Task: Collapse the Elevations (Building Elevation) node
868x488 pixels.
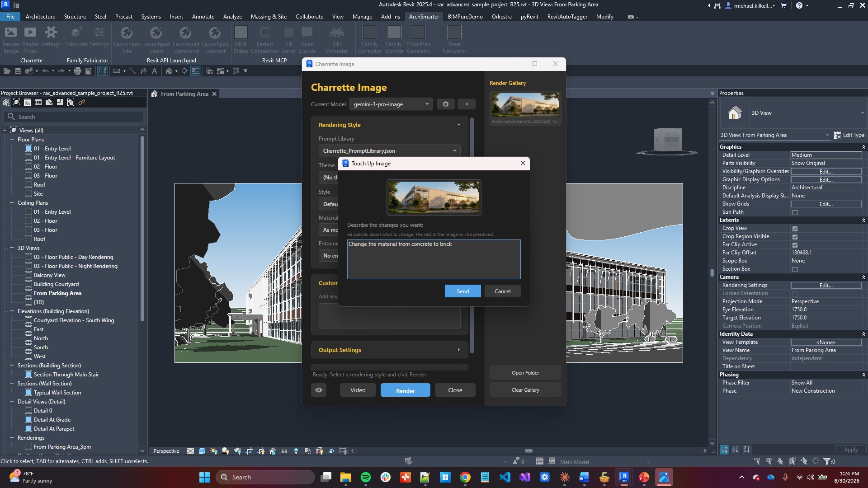Action: 12,311
